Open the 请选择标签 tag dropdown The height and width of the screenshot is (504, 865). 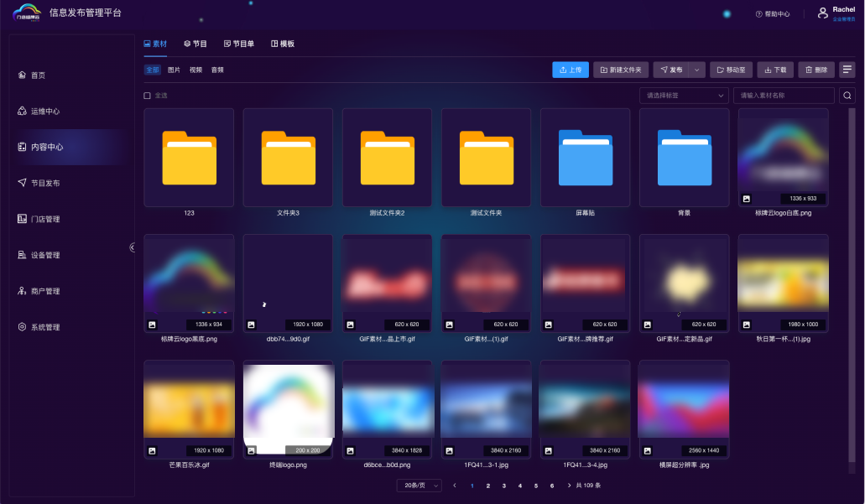click(684, 96)
